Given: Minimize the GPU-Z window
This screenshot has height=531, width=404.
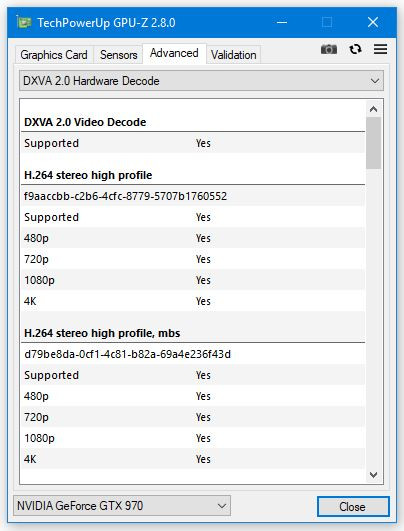Looking at the screenshot, I should 282,23.
